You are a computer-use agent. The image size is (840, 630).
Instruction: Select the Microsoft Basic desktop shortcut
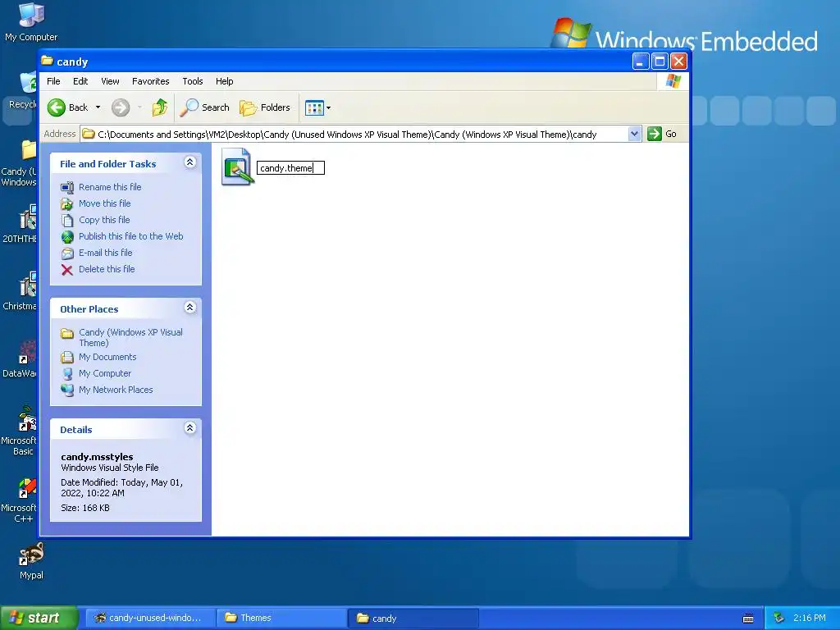pyautogui.click(x=20, y=431)
